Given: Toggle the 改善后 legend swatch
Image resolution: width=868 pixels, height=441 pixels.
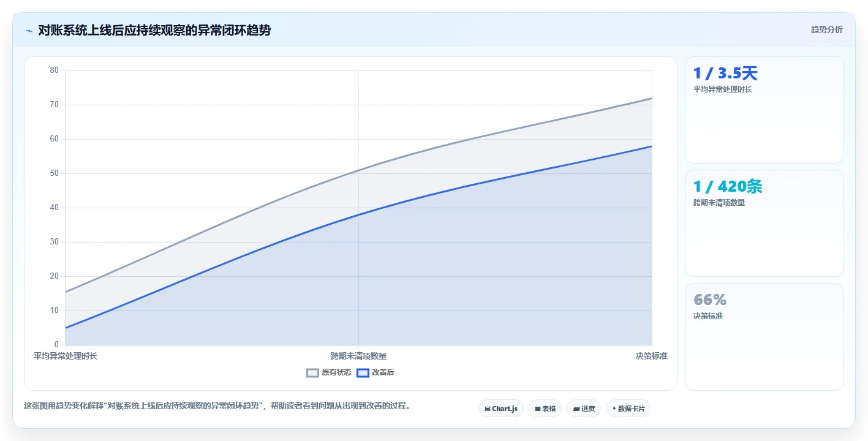Looking at the screenshot, I should coord(363,372).
